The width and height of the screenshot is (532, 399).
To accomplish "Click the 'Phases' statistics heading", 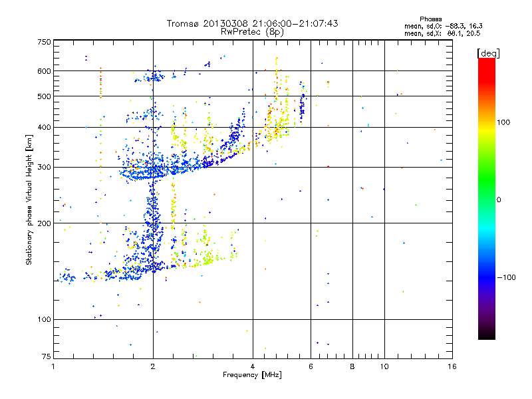I will (430, 19).
